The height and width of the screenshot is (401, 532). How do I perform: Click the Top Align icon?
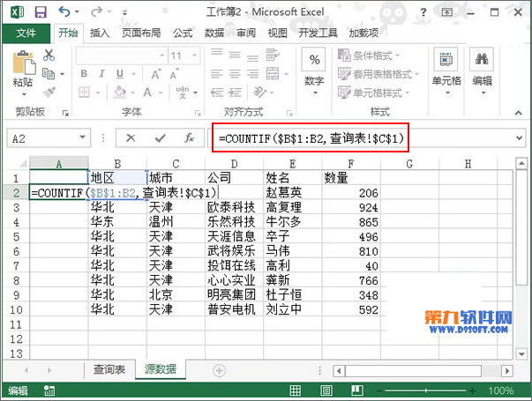pyautogui.click(x=216, y=53)
